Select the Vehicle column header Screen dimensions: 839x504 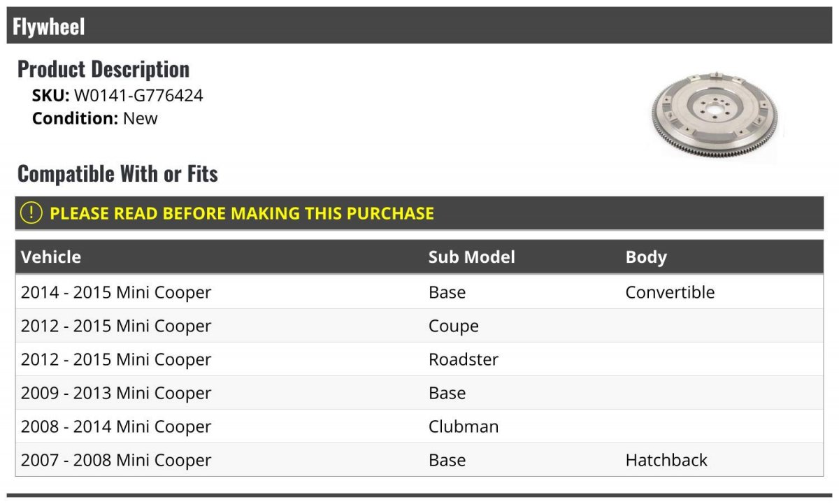51,257
